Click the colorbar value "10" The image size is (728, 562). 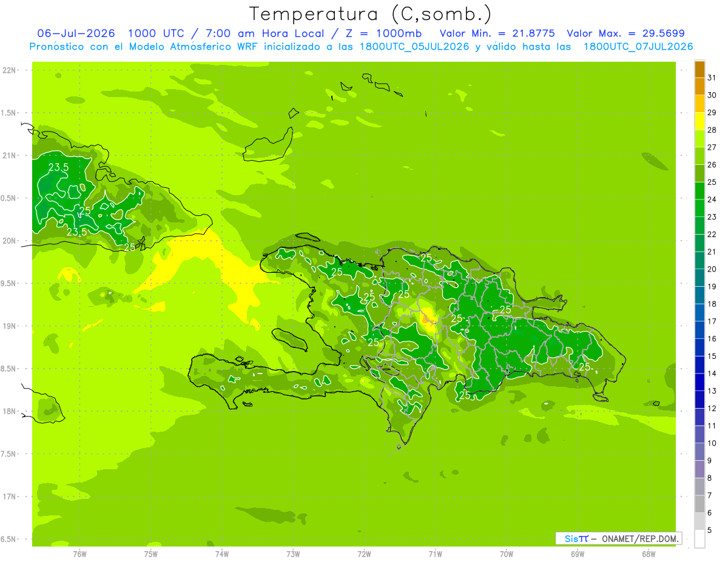(x=712, y=443)
